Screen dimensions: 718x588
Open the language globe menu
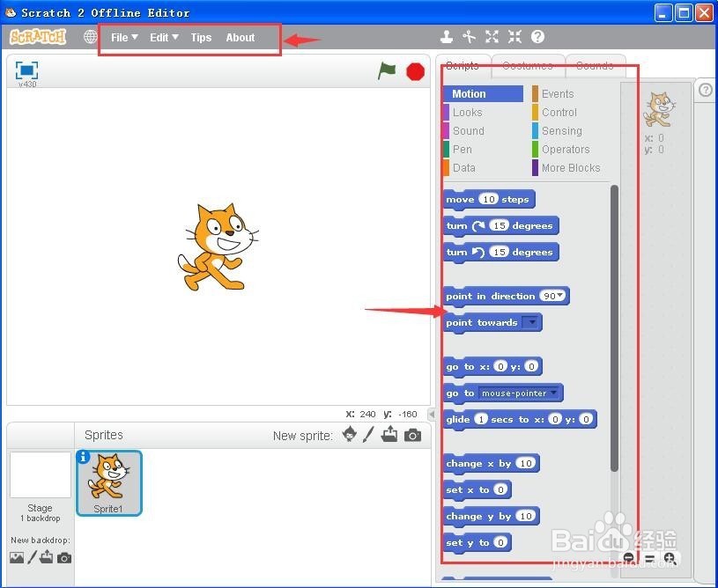(90, 37)
